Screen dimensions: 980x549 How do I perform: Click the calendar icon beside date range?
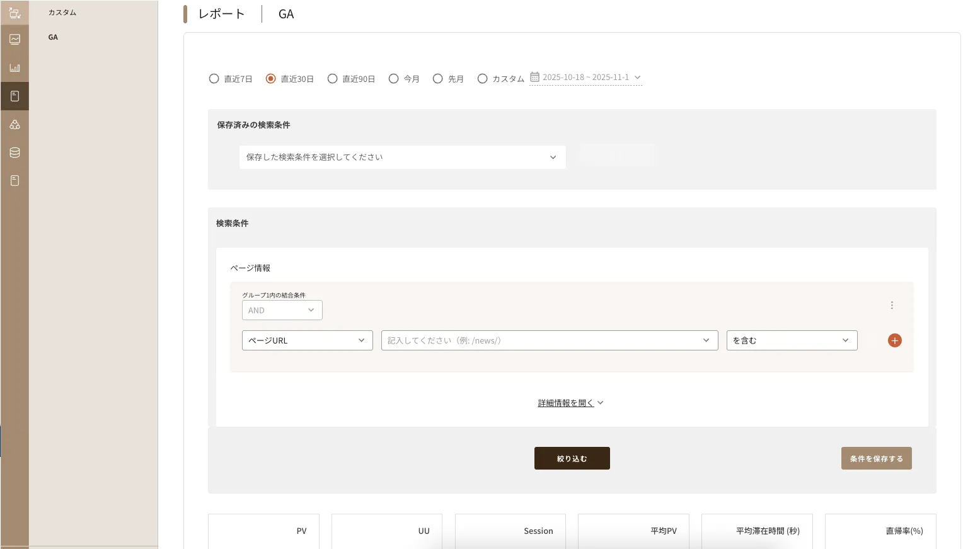tap(534, 77)
